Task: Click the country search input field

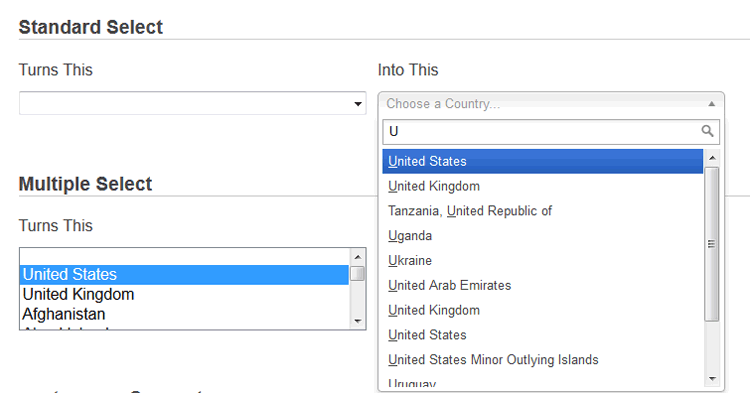Action: click(x=551, y=132)
